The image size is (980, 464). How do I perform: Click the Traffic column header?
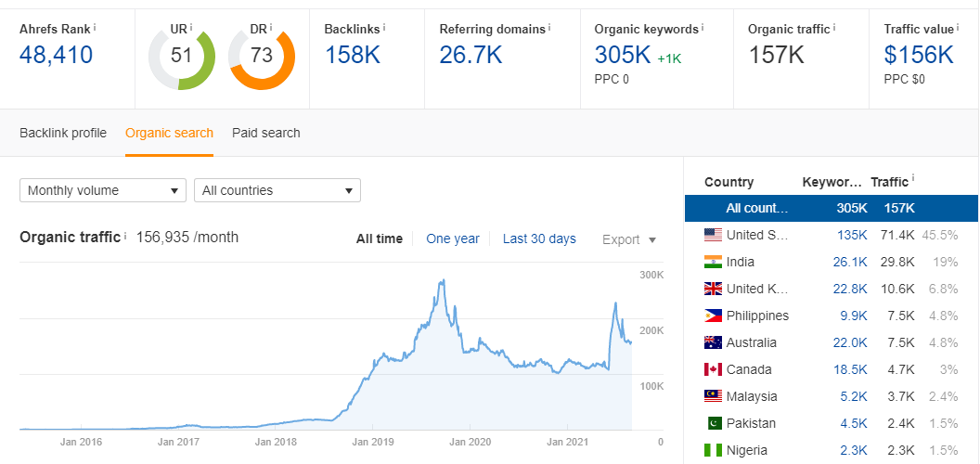pyautogui.click(x=889, y=183)
